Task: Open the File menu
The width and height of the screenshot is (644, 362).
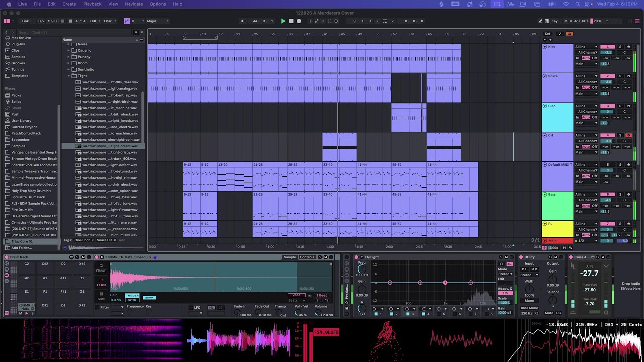Action: click(x=37, y=4)
